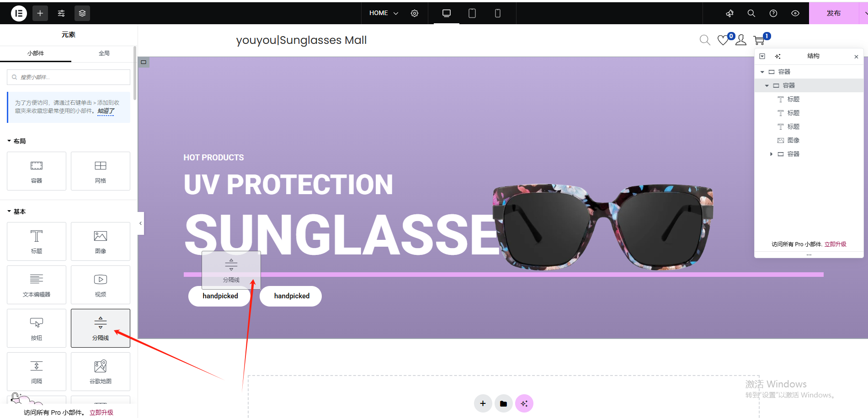Expand the nested 容器 item in structure
The width and height of the screenshot is (868, 418).
[771, 154]
